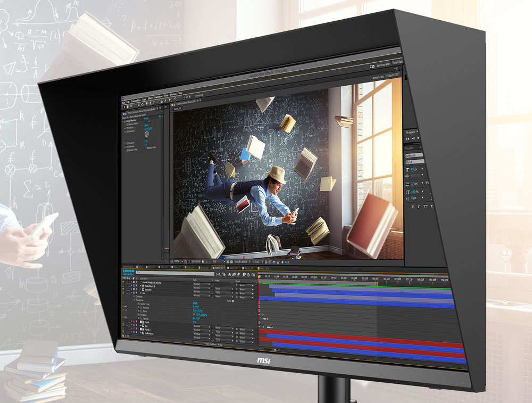This screenshot has height=403, width=532.
Task: Select the Selection arrow tool
Action: [x=124, y=106]
